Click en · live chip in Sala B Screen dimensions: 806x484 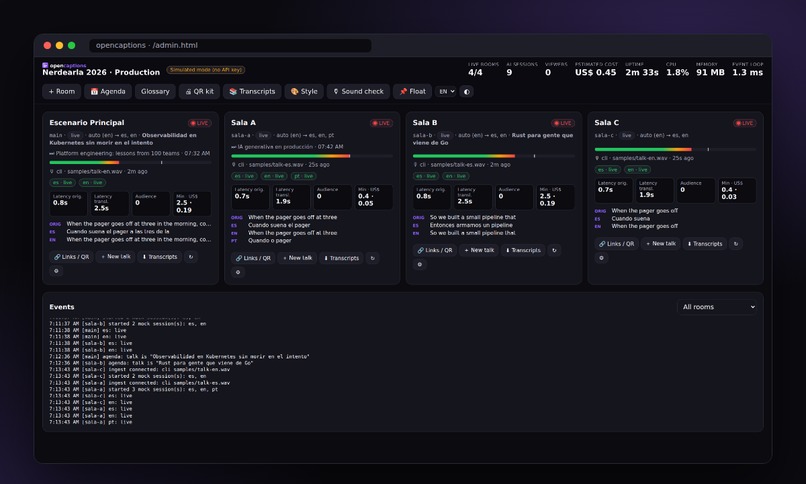(x=455, y=176)
